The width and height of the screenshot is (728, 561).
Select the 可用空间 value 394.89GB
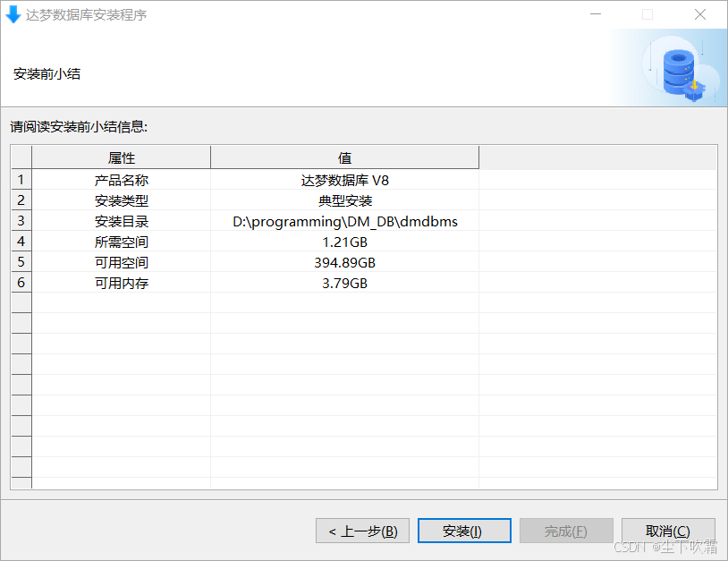tap(345, 262)
